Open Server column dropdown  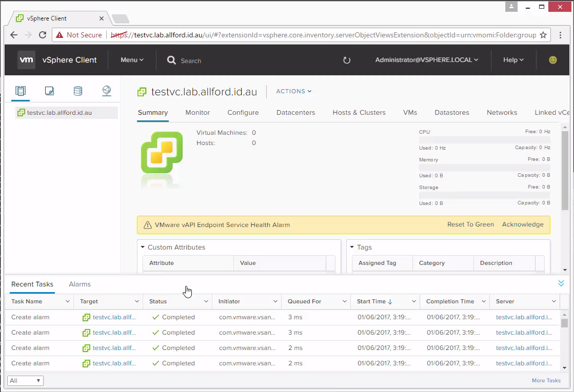554,301
